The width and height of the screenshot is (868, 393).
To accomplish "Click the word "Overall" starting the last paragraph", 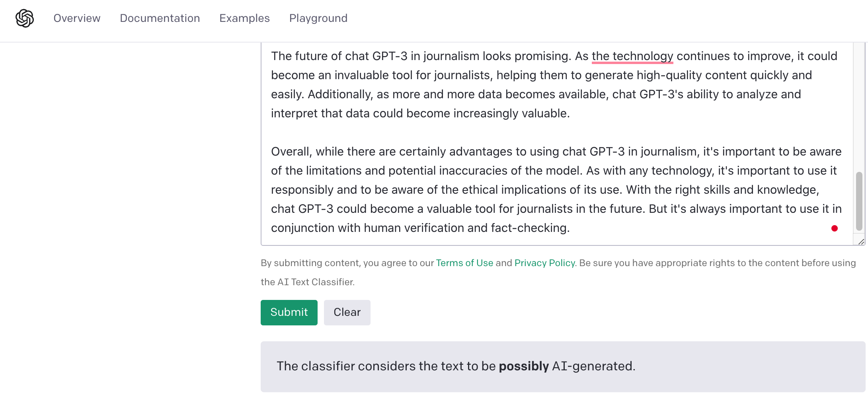I will (291, 152).
